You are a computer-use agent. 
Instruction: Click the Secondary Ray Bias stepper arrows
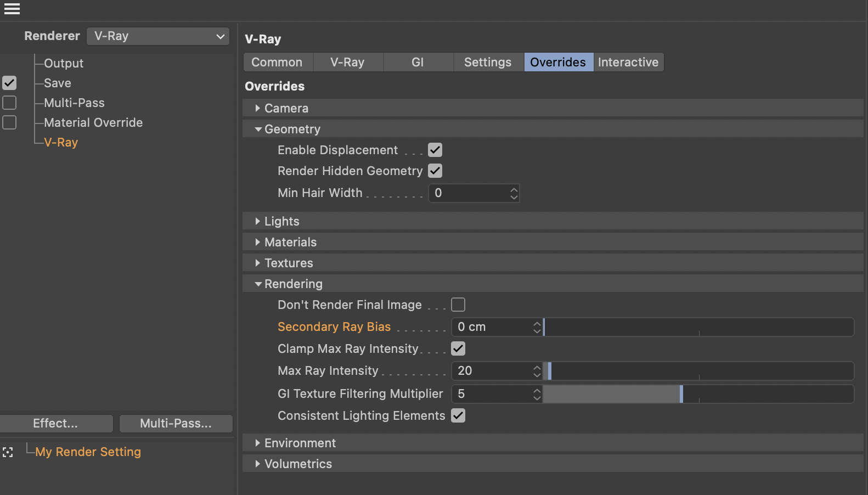click(x=537, y=327)
